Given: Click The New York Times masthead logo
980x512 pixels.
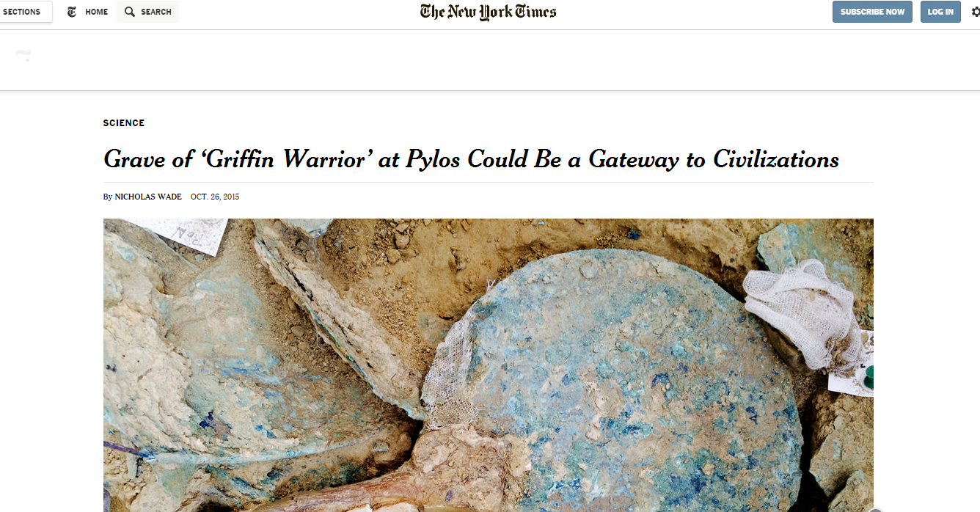Looking at the screenshot, I should click(x=489, y=12).
